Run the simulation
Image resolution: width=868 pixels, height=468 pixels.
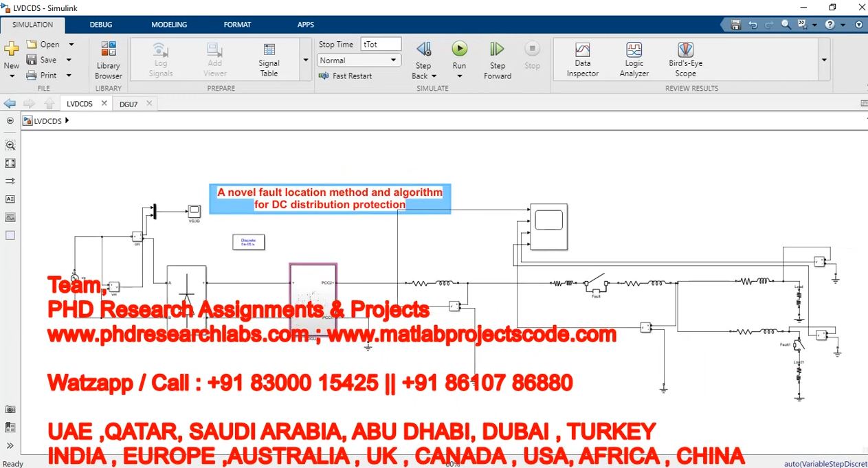[459, 49]
